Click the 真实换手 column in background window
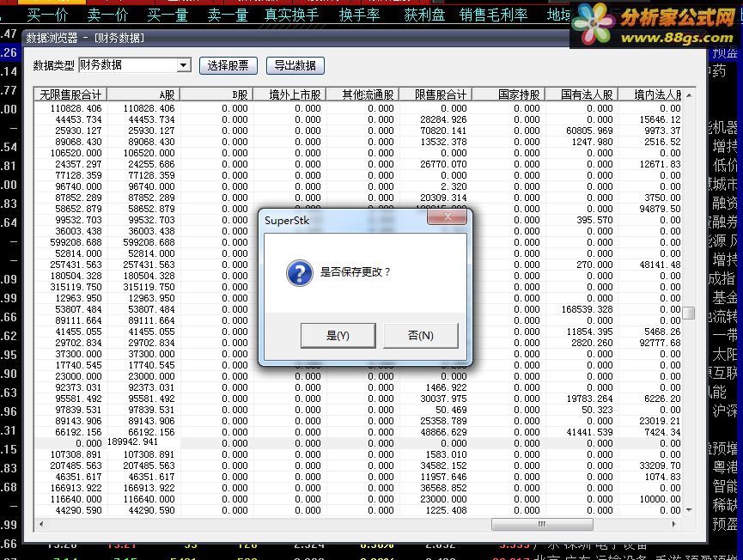The width and height of the screenshot is (743, 560). (x=291, y=15)
